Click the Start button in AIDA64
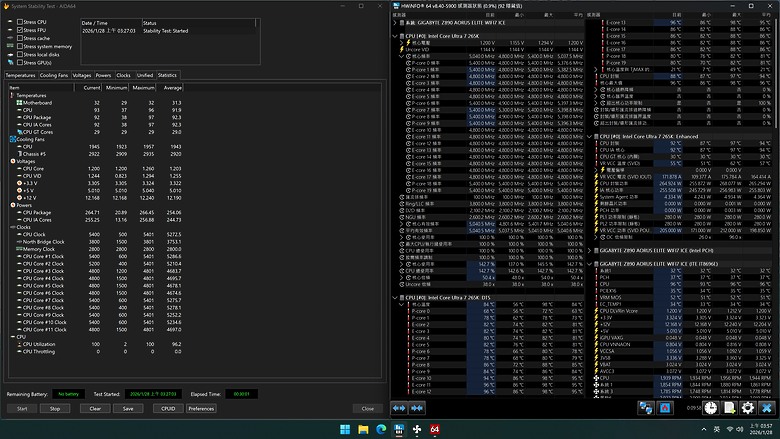The height and width of the screenshot is (439, 780). (22, 409)
